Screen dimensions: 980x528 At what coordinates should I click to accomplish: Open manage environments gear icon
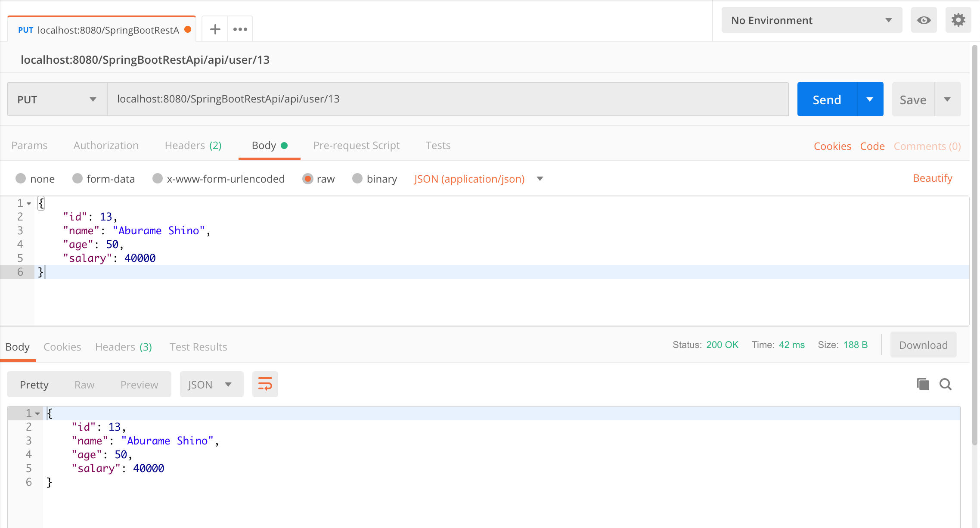[x=958, y=20]
